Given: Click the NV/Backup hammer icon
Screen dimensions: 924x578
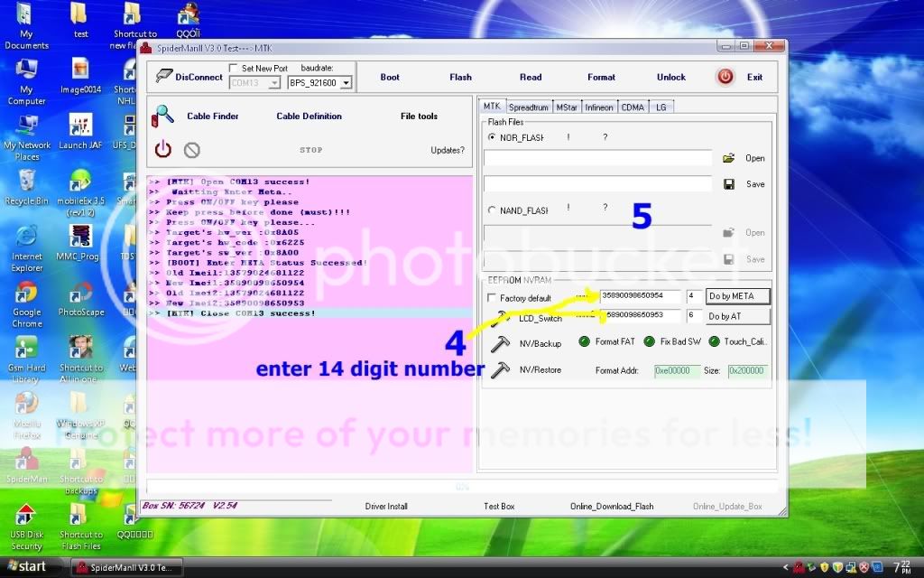Looking at the screenshot, I should tap(500, 343).
